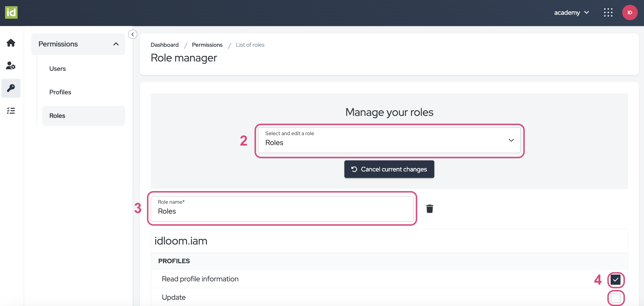Open the checklist sidebar icon
Image resolution: width=644 pixels, height=306 pixels.
click(11, 111)
